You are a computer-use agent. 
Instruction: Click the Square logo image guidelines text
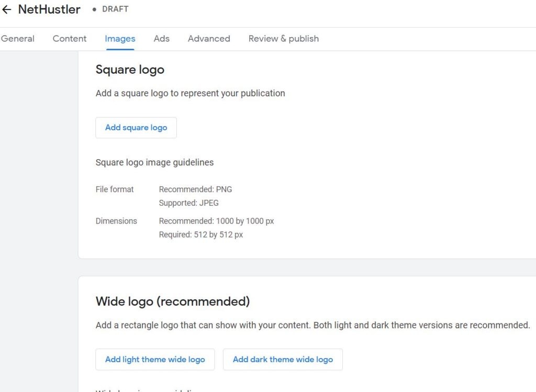[x=154, y=162]
